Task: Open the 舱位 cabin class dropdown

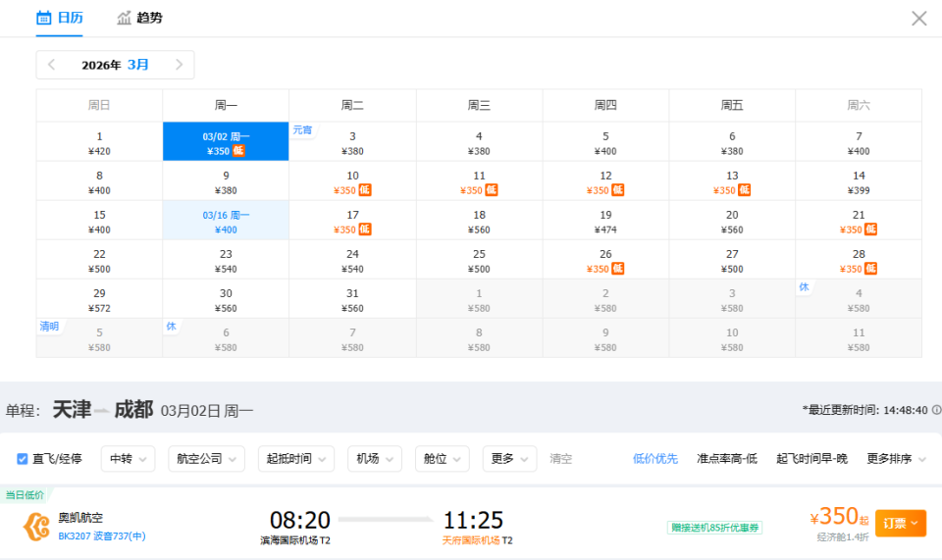Action: (x=443, y=459)
